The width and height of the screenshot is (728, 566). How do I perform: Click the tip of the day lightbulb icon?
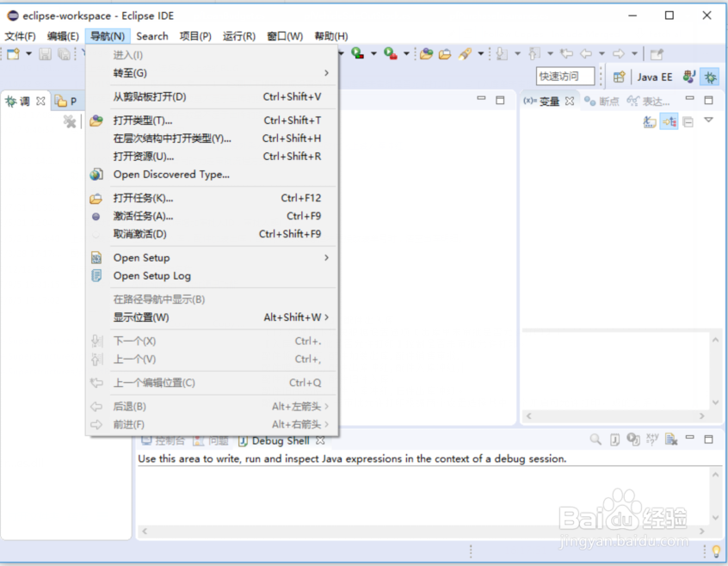pos(717,551)
